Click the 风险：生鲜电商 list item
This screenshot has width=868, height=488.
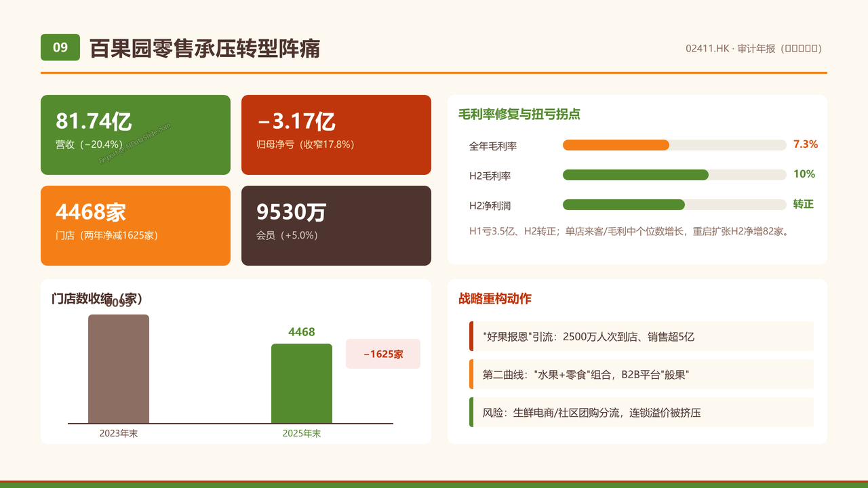(642, 412)
